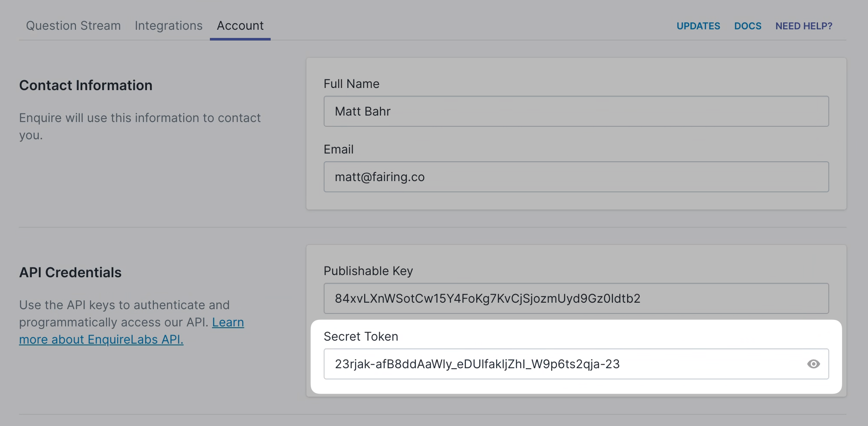Go to DOCS in the header
Image resolution: width=868 pixels, height=426 pixels.
[748, 26]
